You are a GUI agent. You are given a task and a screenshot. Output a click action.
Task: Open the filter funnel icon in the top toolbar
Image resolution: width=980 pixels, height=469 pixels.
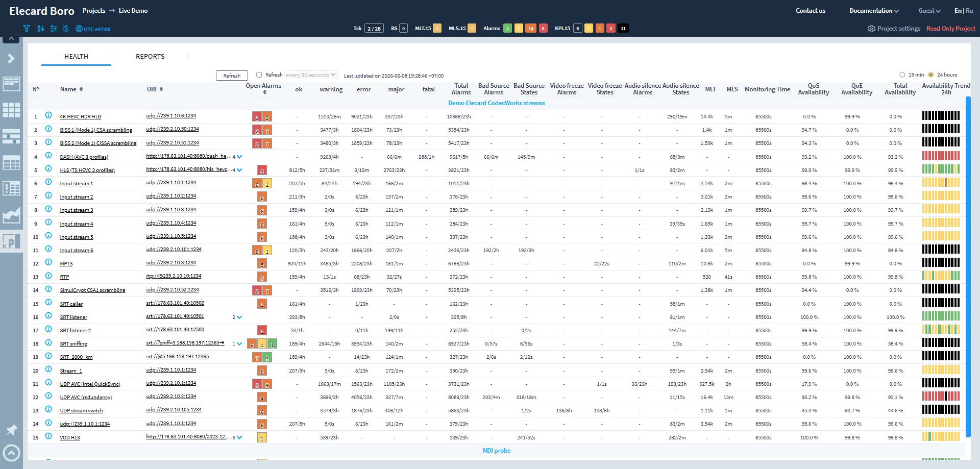pos(27,29)
